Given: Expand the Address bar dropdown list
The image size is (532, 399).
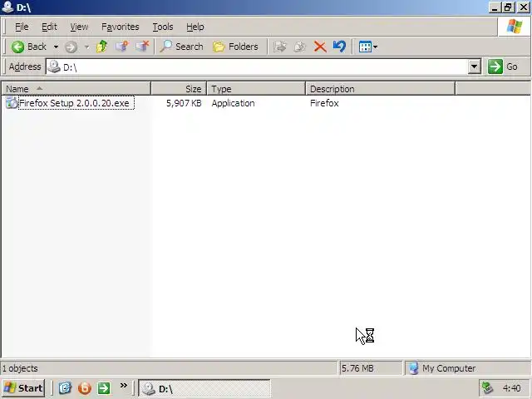Looking at the screenshot, I should click(x=474, y=66).
